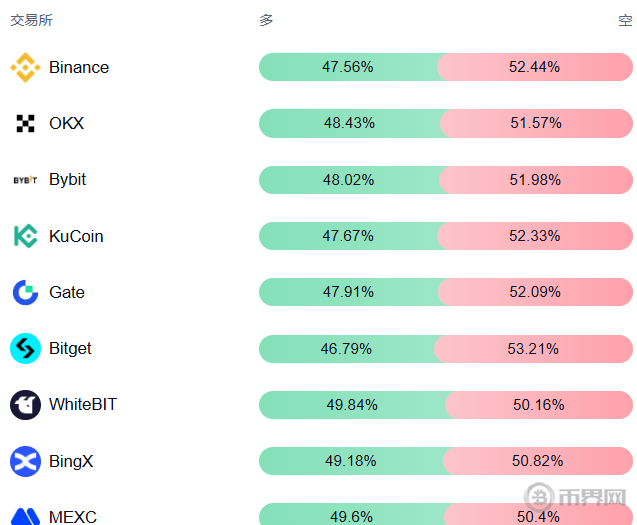
Task: Click Gate short ratio 52.09% segment
Action: 534,292
